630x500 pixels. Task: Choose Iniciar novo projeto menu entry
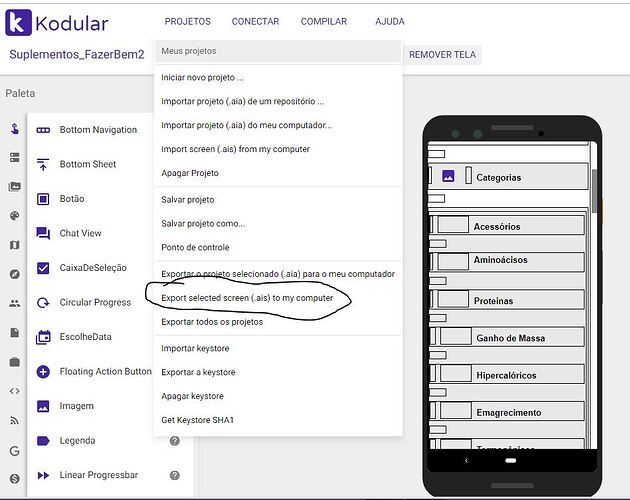point(278,78)
